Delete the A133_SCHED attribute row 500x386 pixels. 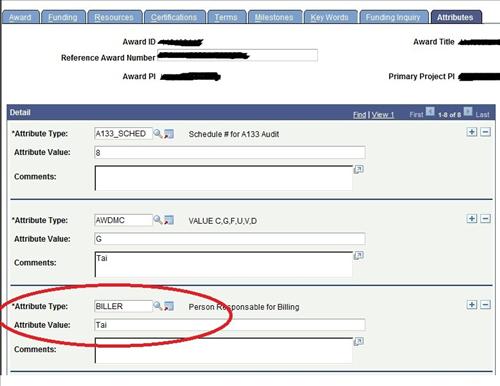pos(485,132)
